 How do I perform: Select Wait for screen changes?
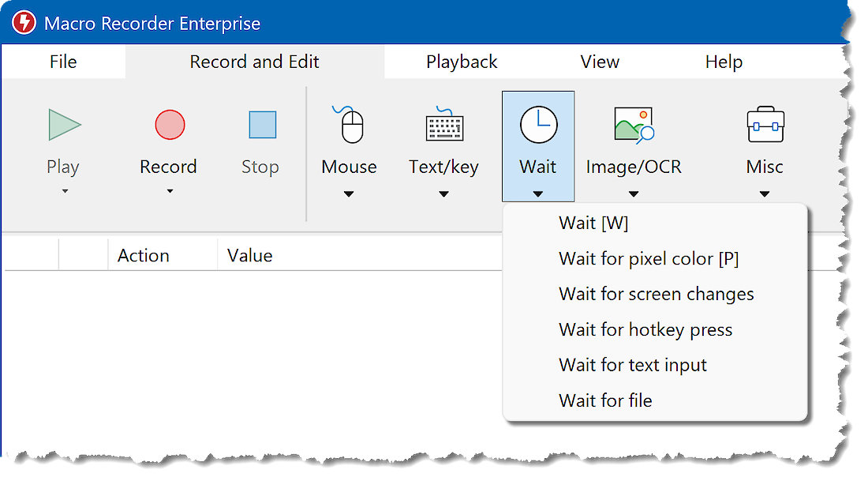[x=656, y=294]
